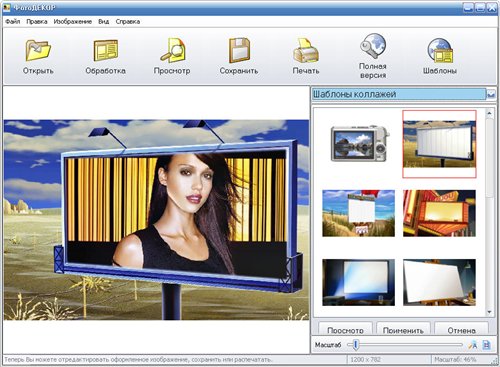Select the white easel canvas template
This screenshot has width=500, height=367.
(x=439, y=282)
